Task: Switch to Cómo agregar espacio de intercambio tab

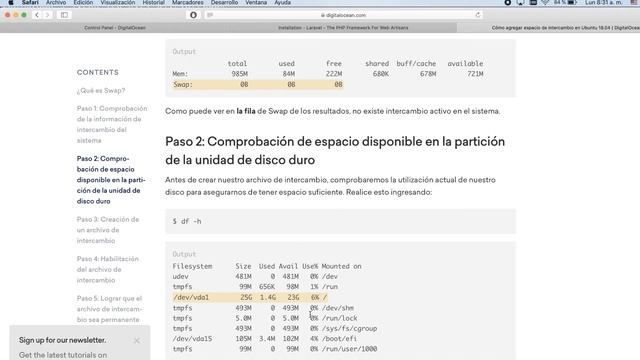Action: pos(549,28)
